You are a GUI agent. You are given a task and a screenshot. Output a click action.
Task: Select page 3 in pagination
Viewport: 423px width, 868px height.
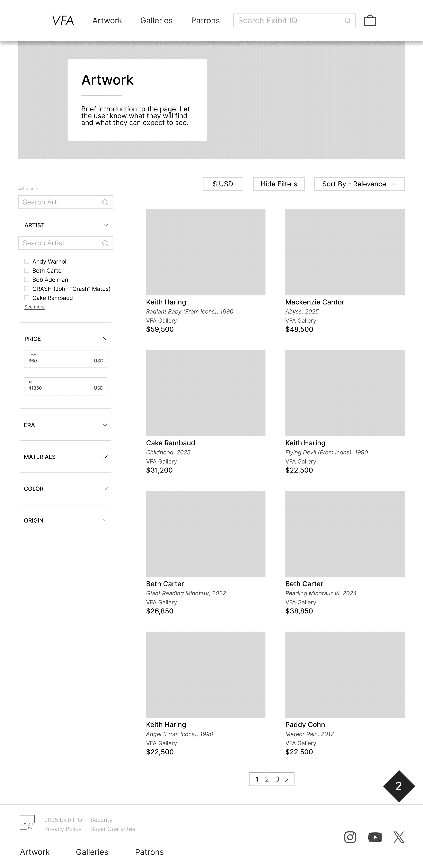tap(277, 779)
